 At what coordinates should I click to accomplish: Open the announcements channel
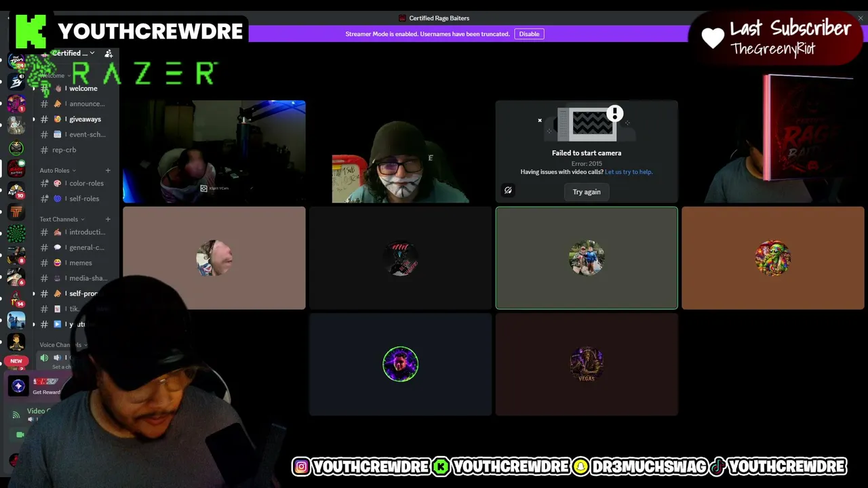[x=77, y=104]
